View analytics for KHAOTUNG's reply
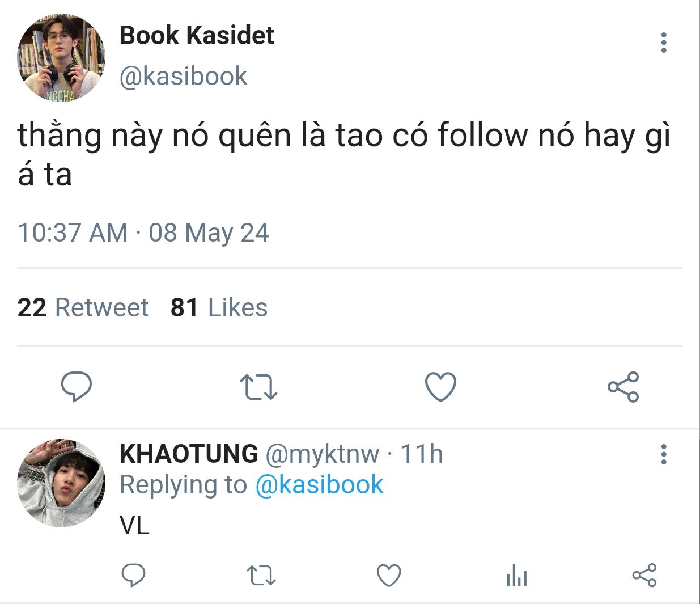Viewport: 700px width, 604px height. [x=516, y=576]
